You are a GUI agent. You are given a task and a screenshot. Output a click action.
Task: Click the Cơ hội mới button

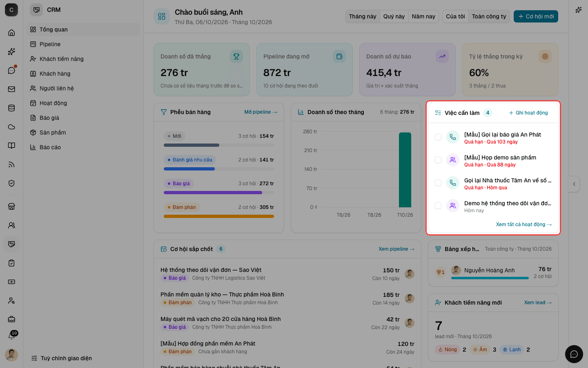[536, 16]
